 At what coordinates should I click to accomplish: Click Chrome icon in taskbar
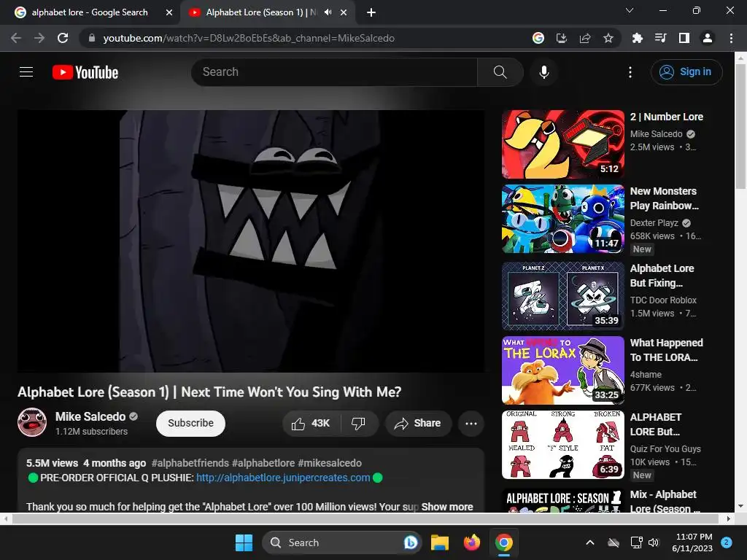point(503,542)
